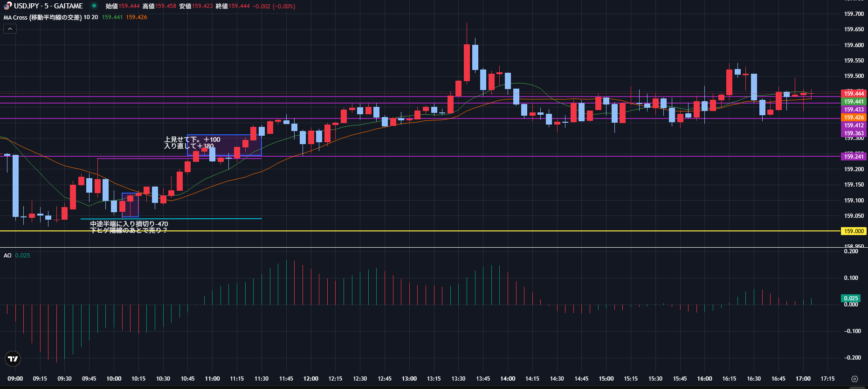This screenshot has height=389, width=868.
Task: Click the green market status dot
Action: 94,6
